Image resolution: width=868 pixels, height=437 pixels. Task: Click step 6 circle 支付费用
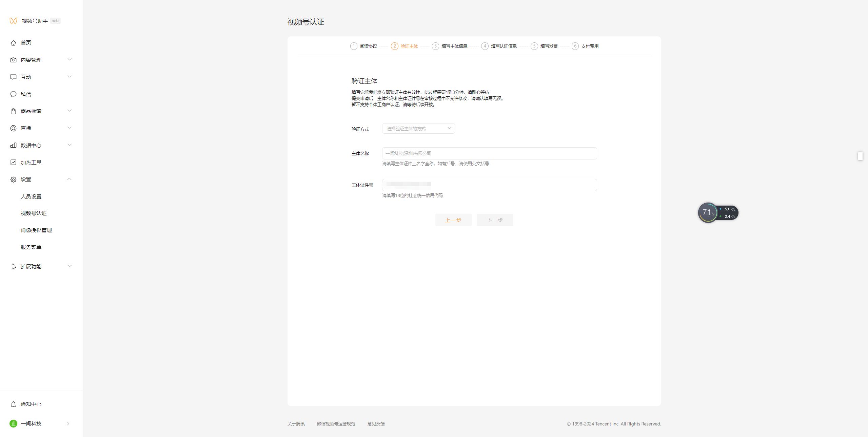point(575,46)
